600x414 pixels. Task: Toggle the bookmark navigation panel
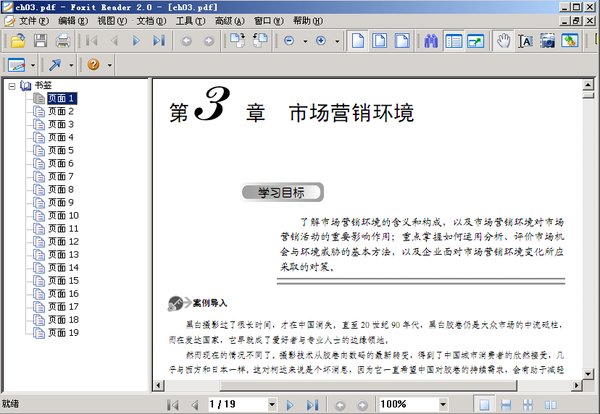tap(453, 41)
